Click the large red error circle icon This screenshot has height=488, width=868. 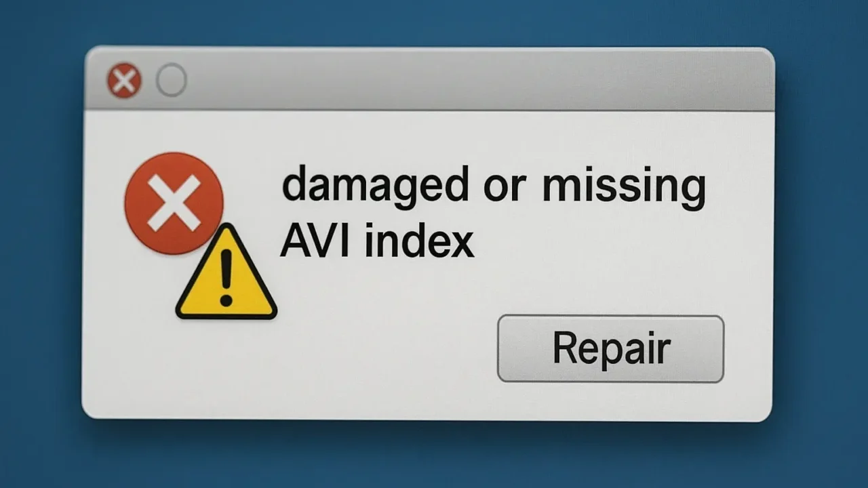point(174,203)
